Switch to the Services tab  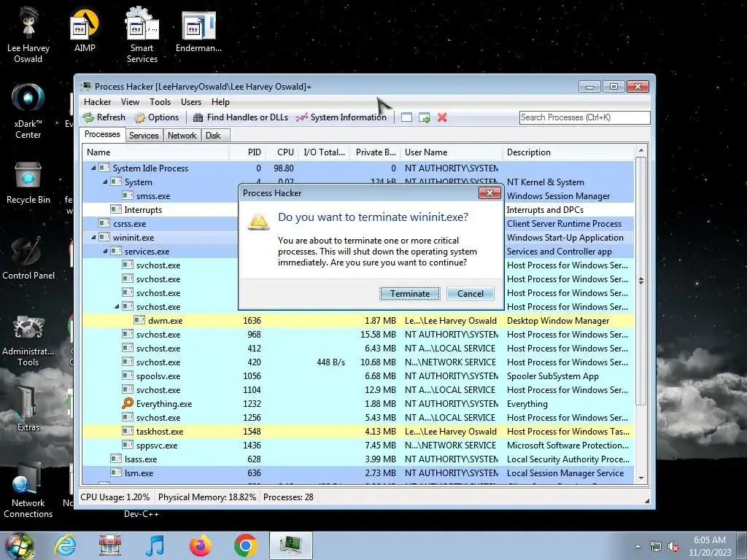pos(144,136)
